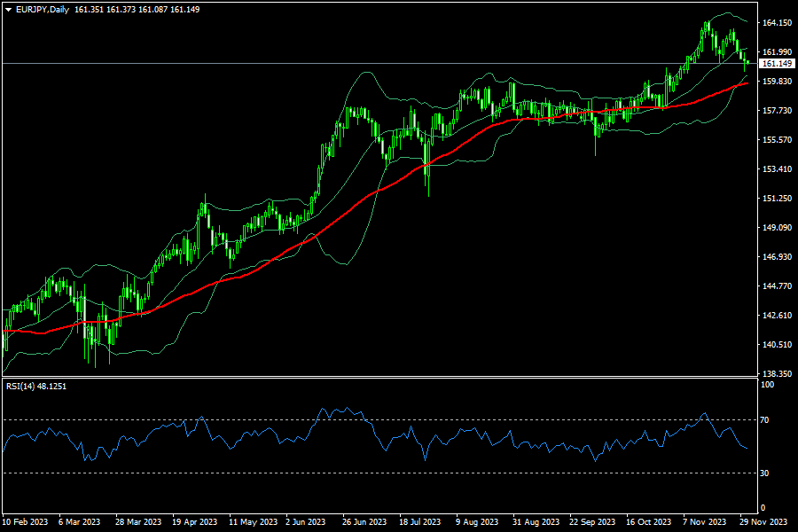Click the EURJPY,Daily chart title text
798x532 pixels.
[43, 10]
